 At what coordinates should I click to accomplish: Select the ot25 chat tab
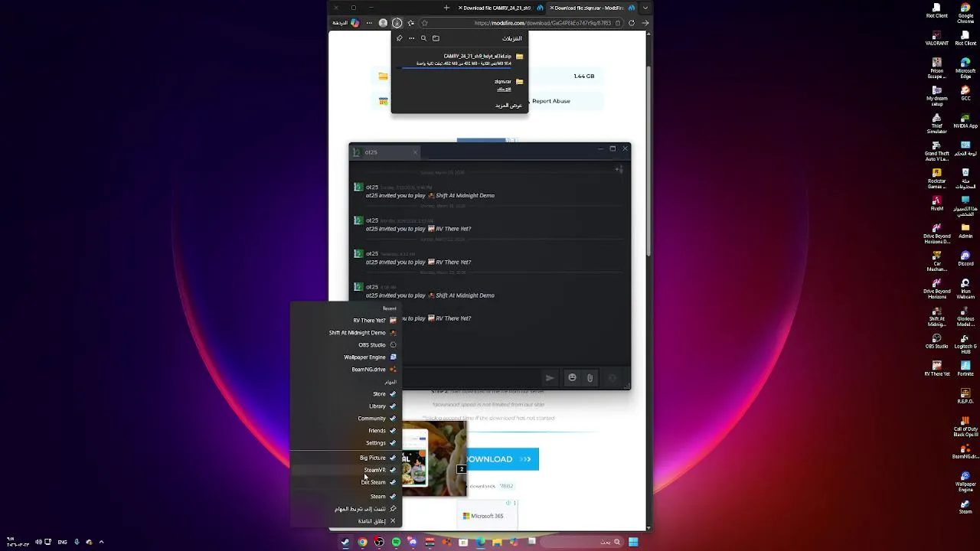pyautogui.click(x=384, y=152)
